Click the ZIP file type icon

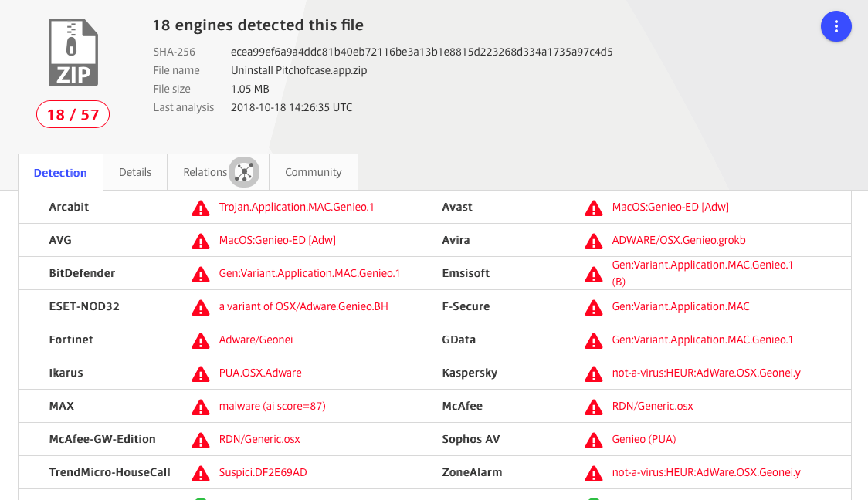[x=73, y=52]
